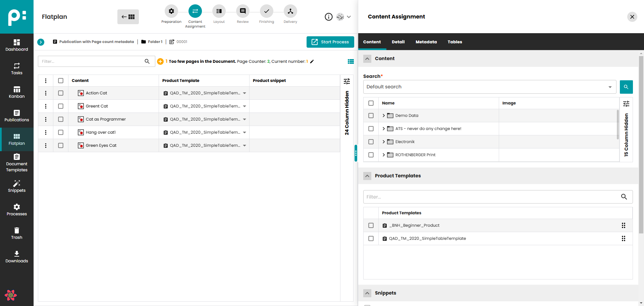Click the pencil icon to edit page number

coord(312,61)
